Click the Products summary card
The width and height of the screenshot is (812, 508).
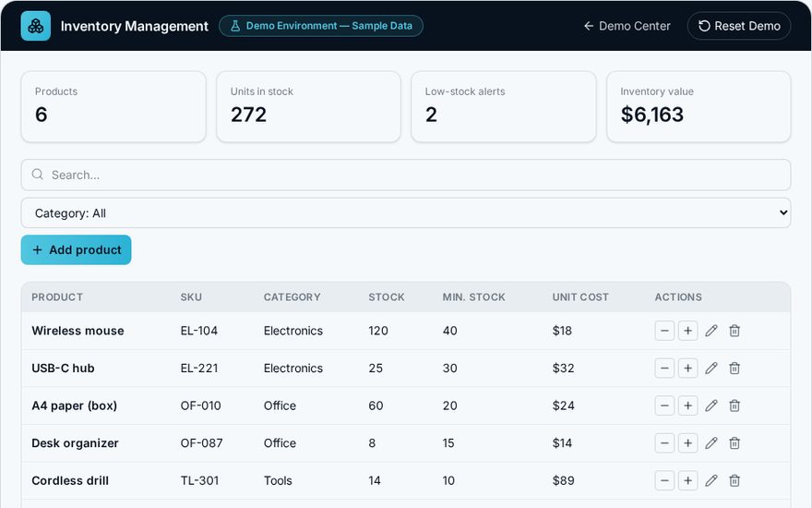113,107
